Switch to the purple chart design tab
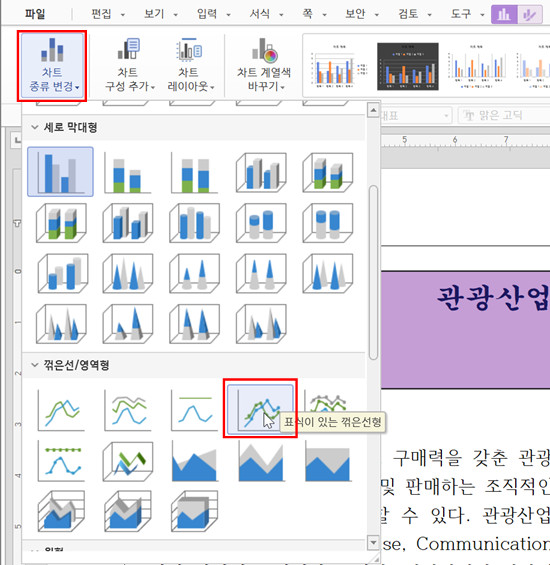Screen dimensions: 550x565 pos(504,15)
